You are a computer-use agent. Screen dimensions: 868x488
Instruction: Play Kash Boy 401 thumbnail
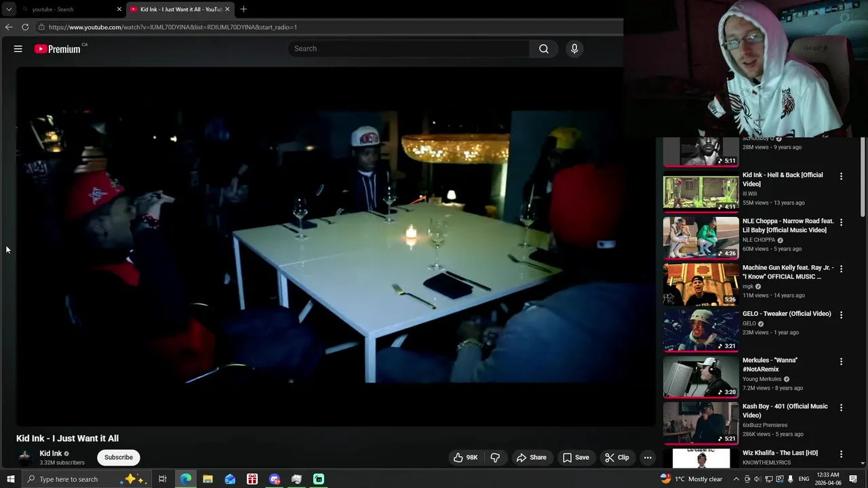701,424
